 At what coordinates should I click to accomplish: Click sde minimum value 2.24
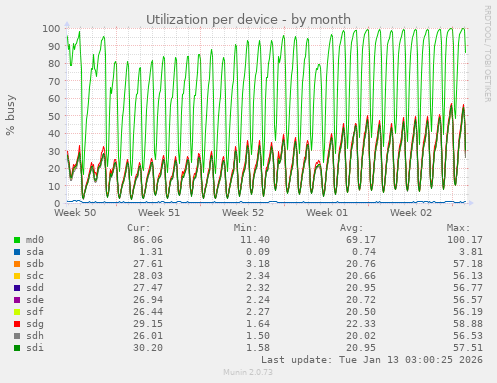click(258, 300)
